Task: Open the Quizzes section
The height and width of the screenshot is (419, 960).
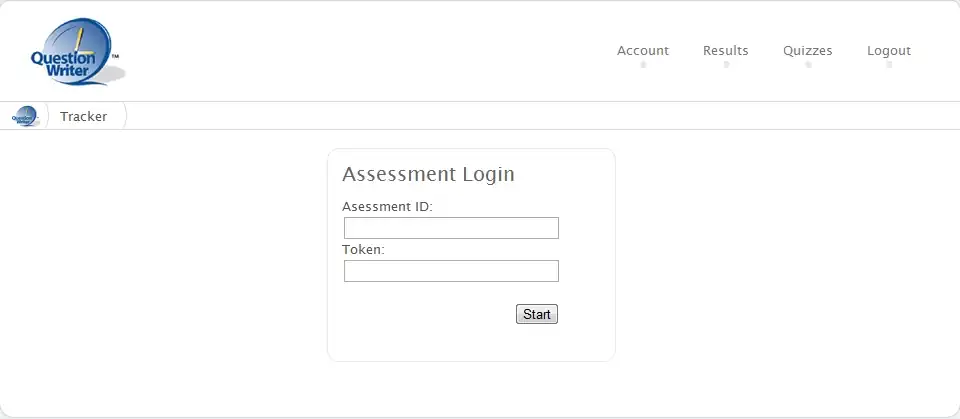Action: (808, 50)
